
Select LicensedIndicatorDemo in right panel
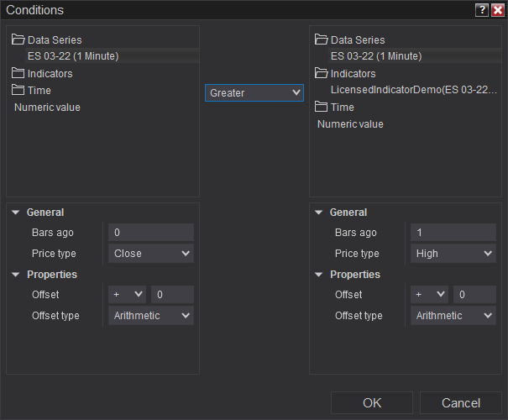(414, 89)
